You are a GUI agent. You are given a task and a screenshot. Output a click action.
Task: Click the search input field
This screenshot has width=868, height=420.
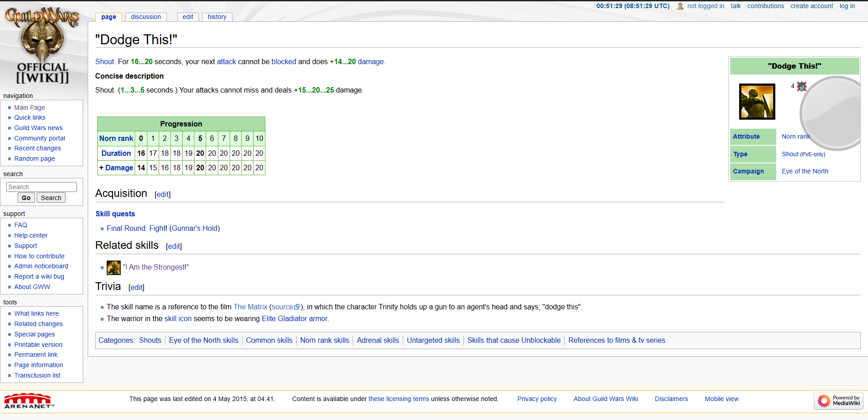42,187
